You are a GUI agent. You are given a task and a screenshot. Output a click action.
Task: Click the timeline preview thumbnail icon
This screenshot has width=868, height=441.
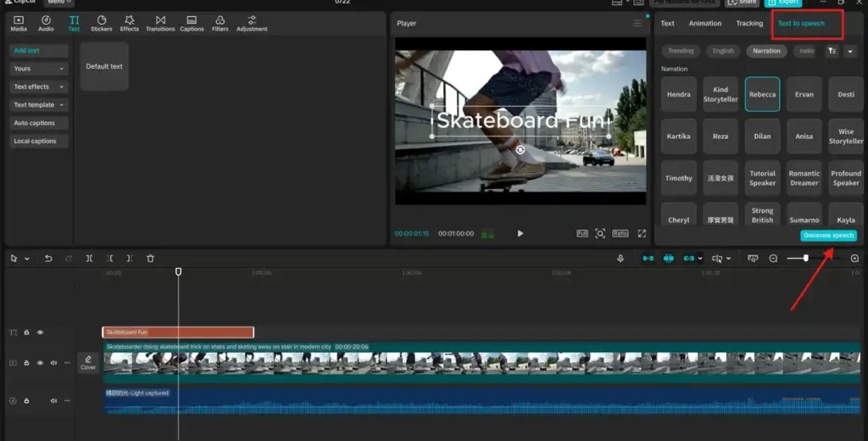[x=753, y=258]
